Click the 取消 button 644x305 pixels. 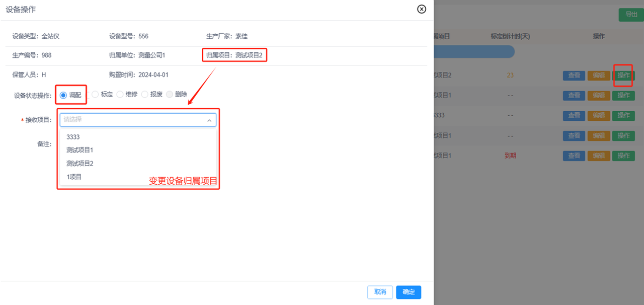[x=380, y=292]
